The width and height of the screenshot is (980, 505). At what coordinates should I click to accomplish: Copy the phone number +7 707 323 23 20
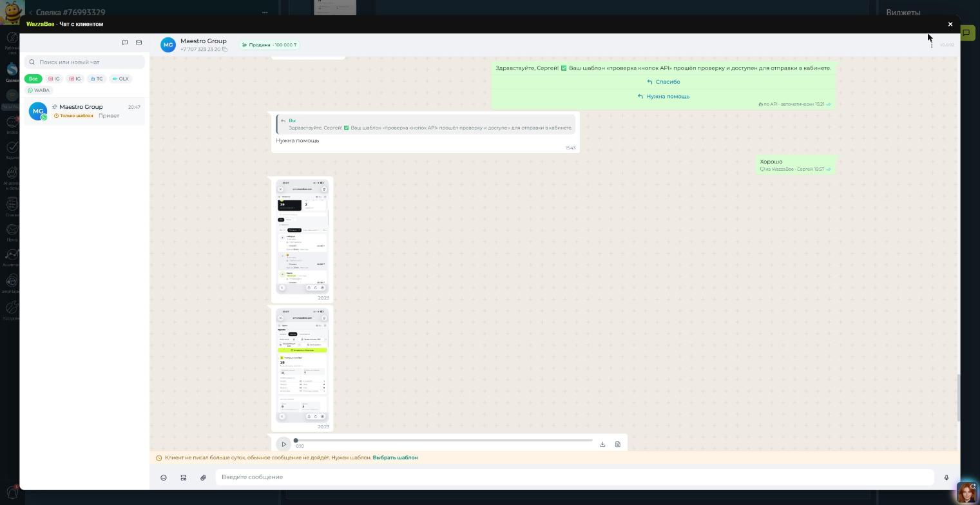point(225,50)
